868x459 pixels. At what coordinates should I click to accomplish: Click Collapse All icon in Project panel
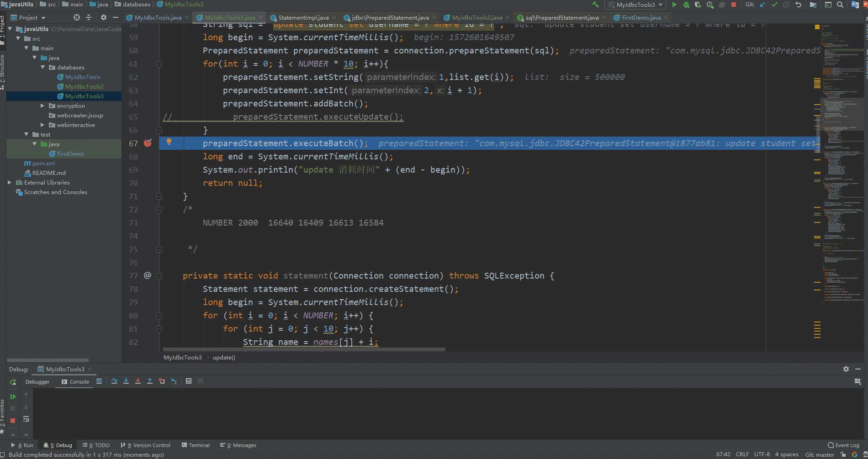click(89, 17)
